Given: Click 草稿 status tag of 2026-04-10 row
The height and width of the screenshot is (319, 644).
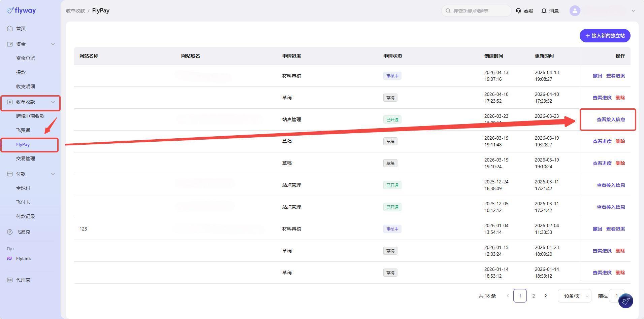Looking at the screenshot, I should coord(390,98).
